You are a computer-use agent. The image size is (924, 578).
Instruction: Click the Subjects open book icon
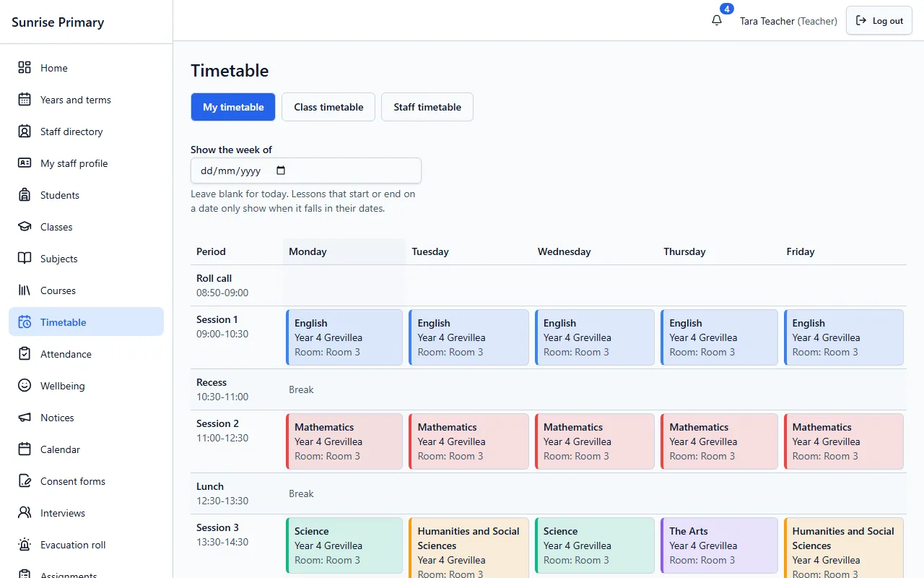tap(25, 259)
